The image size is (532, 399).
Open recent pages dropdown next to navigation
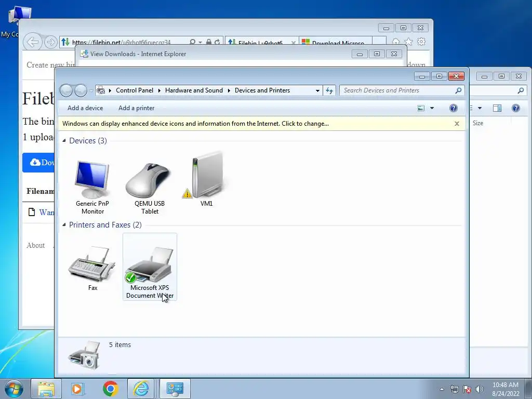(91, 90)
